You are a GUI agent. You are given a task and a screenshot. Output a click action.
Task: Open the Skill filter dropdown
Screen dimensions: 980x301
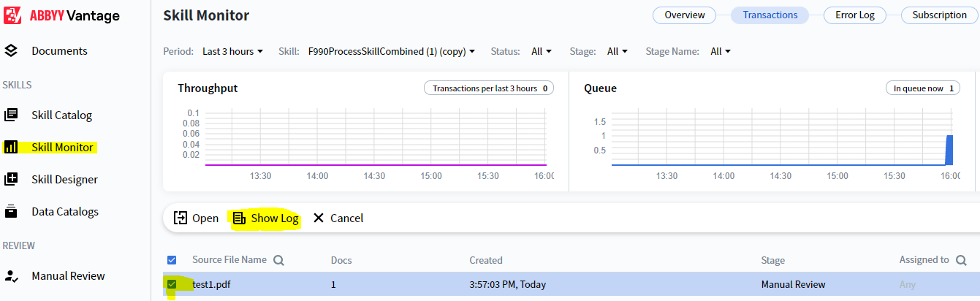click(392, 52)
